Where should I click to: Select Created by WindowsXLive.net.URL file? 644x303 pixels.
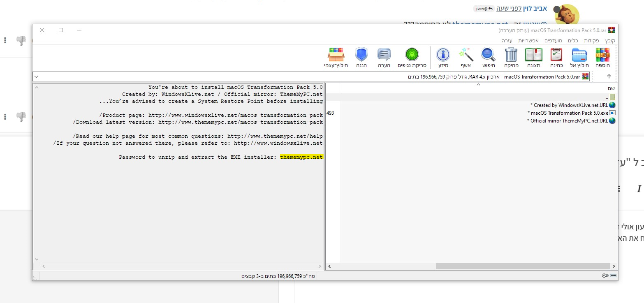pyautogui.click(x=573, y=105)
